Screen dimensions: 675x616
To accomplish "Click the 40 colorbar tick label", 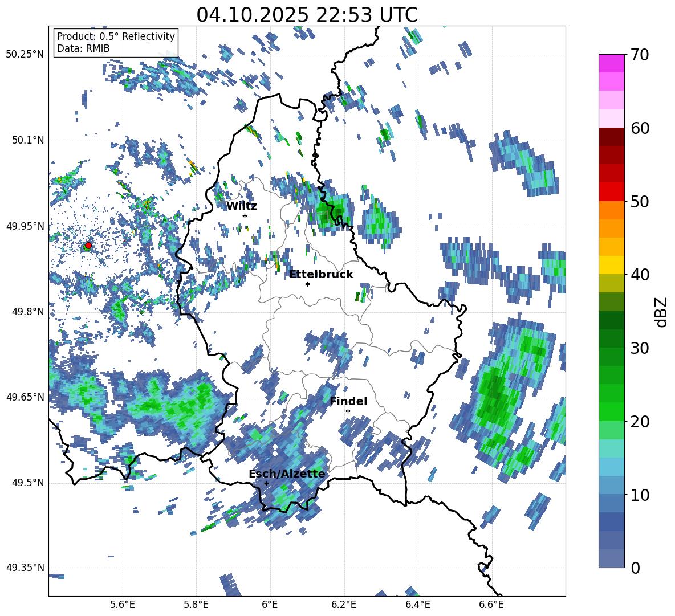I will coord(639,275).
